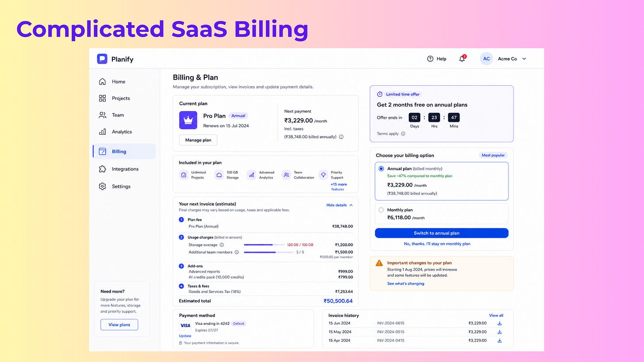This screenshot has width=644, height=362.
Task: Click the 02 Days countdown box
Action: point(414,118)
